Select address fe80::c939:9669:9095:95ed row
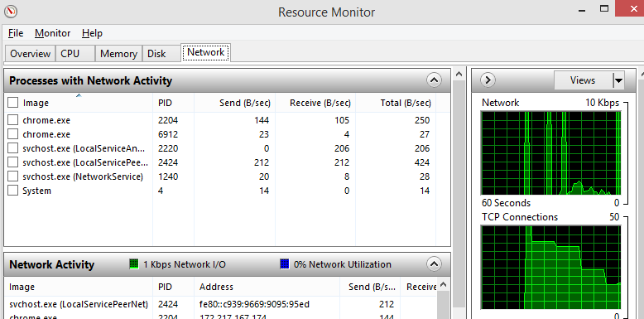Image resolution: width=644 pixels, height=319 pixels. click(x=254, y=305)
